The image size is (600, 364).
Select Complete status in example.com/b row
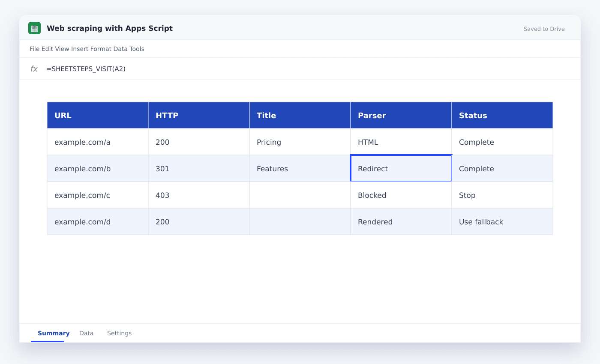502,168
